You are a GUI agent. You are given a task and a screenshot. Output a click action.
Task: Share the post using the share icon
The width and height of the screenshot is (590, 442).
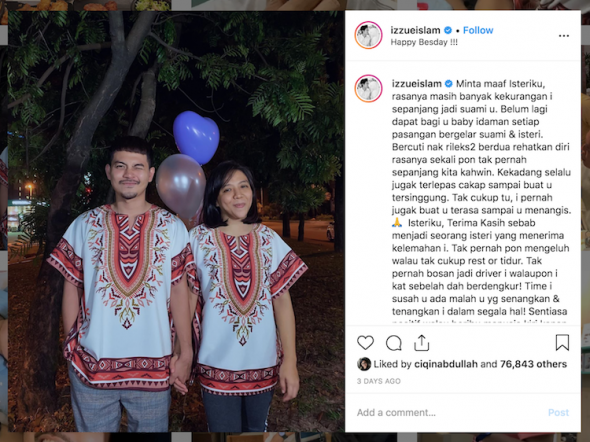[x=421, y=343]
